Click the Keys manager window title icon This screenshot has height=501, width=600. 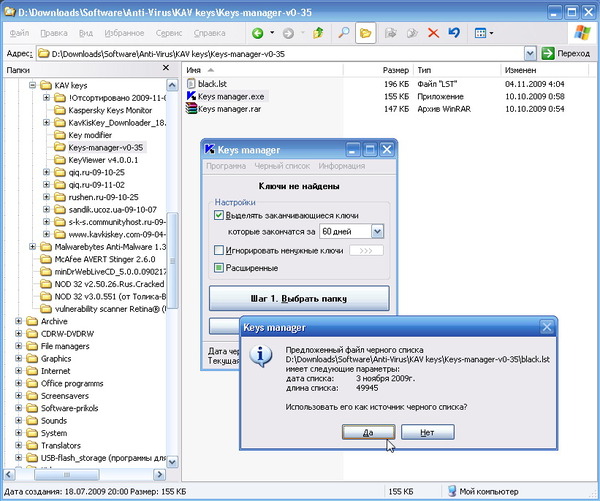click(x=210, y=149)
